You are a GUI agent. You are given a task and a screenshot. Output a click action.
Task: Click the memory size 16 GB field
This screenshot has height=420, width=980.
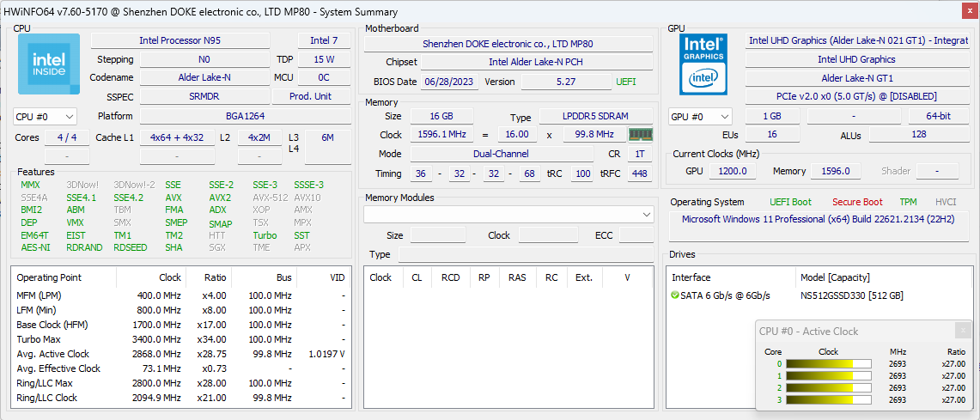point(441,116)
